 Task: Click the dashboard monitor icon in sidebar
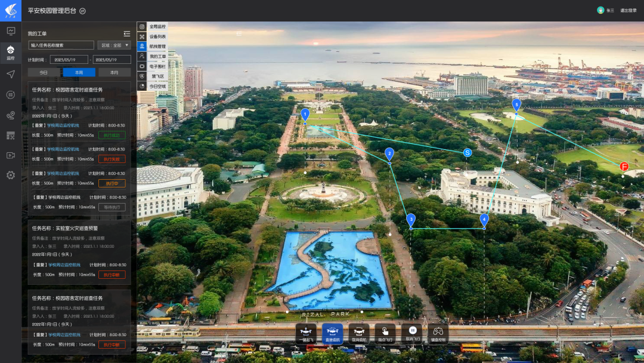[11, 31]
